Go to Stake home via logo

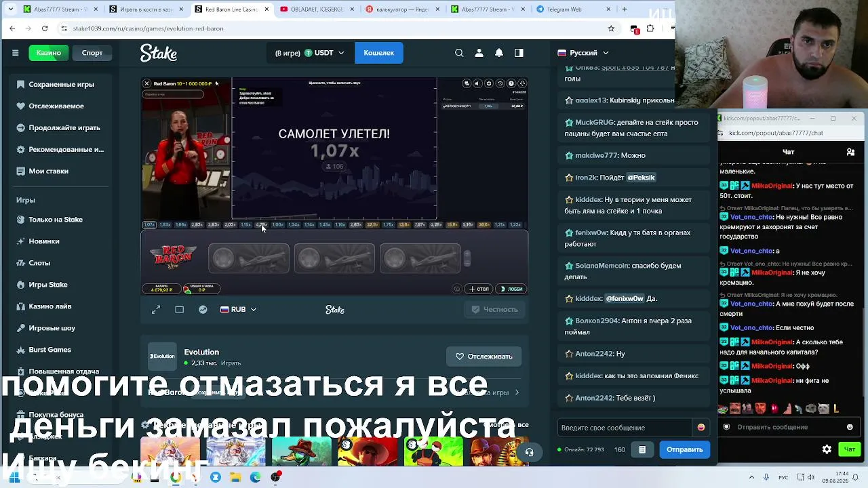159,53
